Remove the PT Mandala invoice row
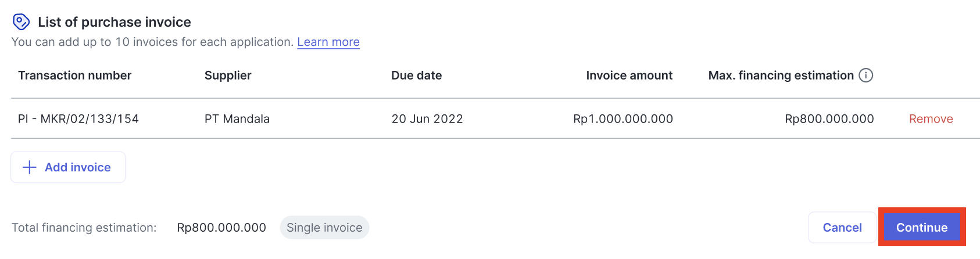 tap(931, 119)
